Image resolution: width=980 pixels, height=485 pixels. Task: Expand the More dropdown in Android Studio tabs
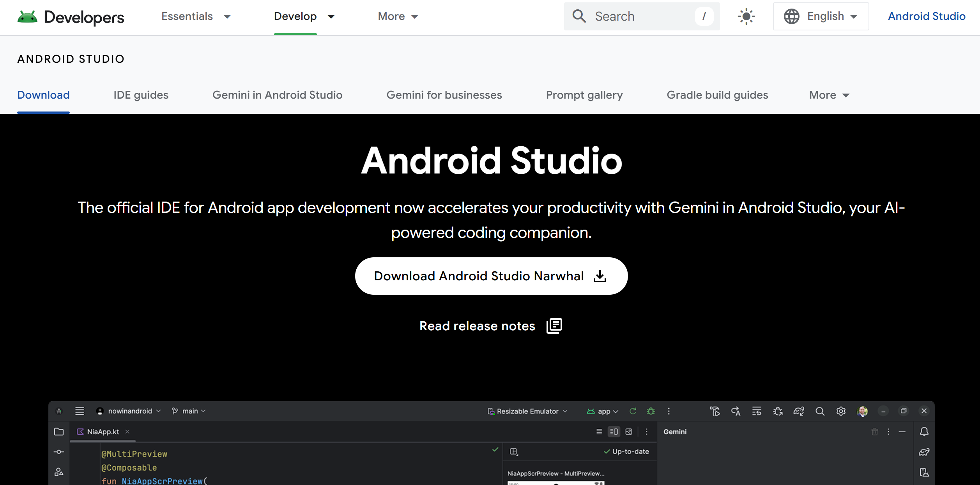tap(829, 95)
